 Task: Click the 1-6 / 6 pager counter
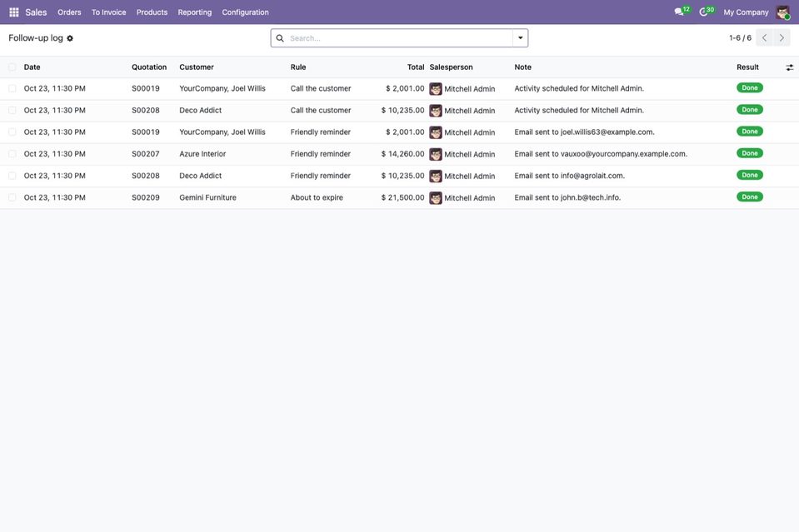(x=740, y=37)
